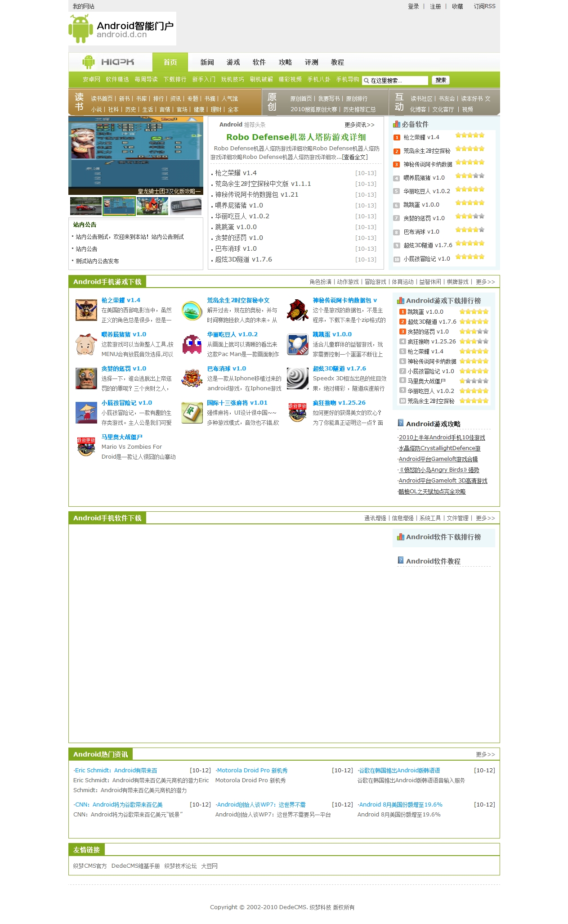Image resolution: width=568 pixels, height=924 pixels.
Task: Click 我要写书 in 原创 section
Action: 329,99
